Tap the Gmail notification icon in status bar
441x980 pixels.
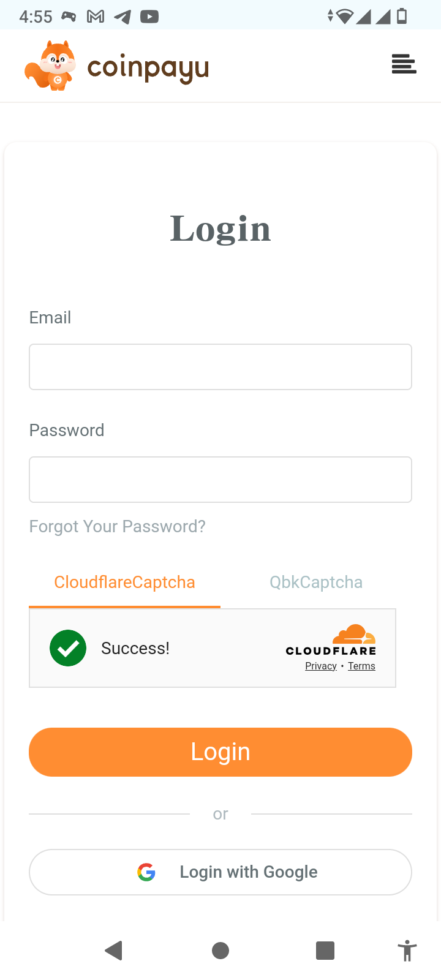tap(96, 17)
